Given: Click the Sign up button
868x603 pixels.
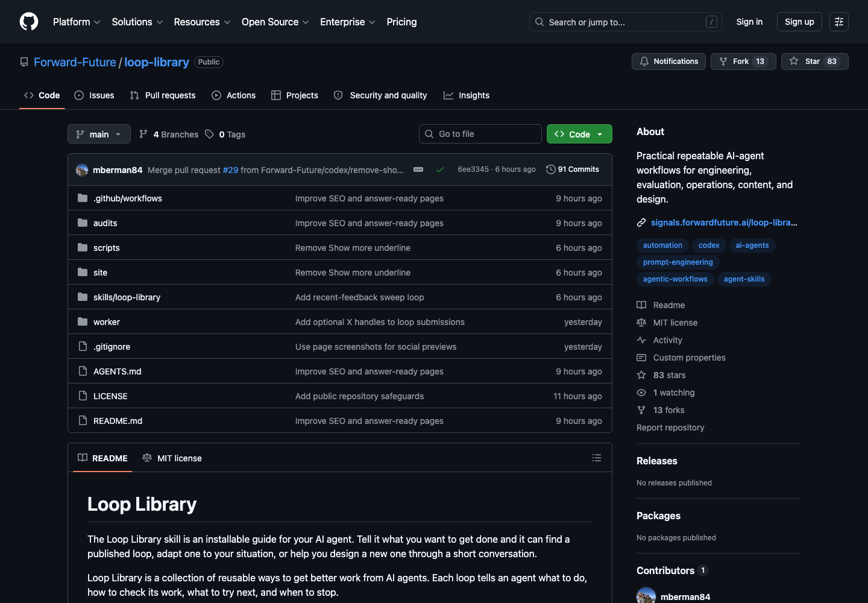Looking at the screenshot, I should (x=799, y=22).
